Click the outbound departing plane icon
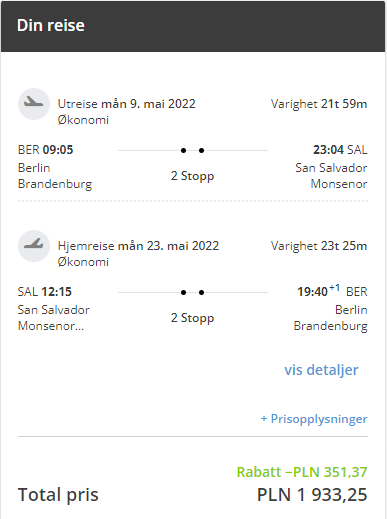387x519 pixels. click(x=34, y=104)
